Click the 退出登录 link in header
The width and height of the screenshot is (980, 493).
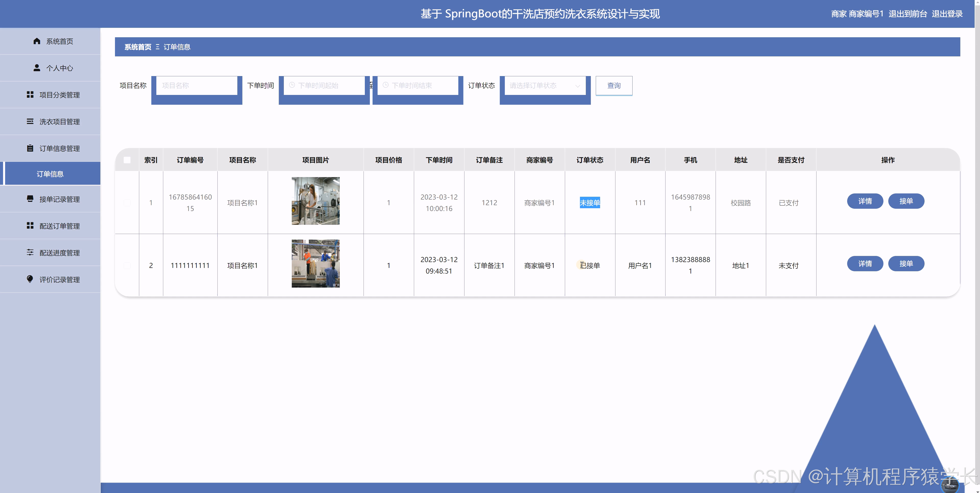click(x=947, y=14)
